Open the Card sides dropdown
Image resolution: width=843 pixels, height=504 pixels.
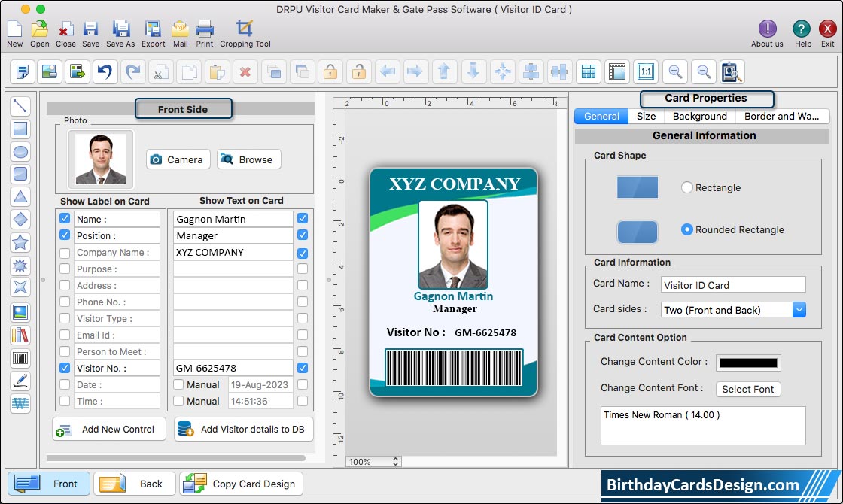(x=799, y=310)
